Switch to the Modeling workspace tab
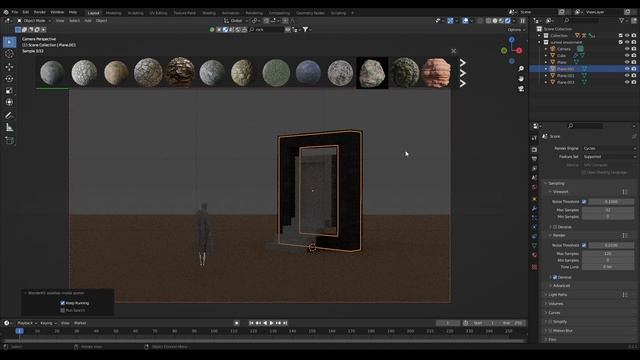The width and height of the screenshot is (640, 360). (x=113, y=13)
